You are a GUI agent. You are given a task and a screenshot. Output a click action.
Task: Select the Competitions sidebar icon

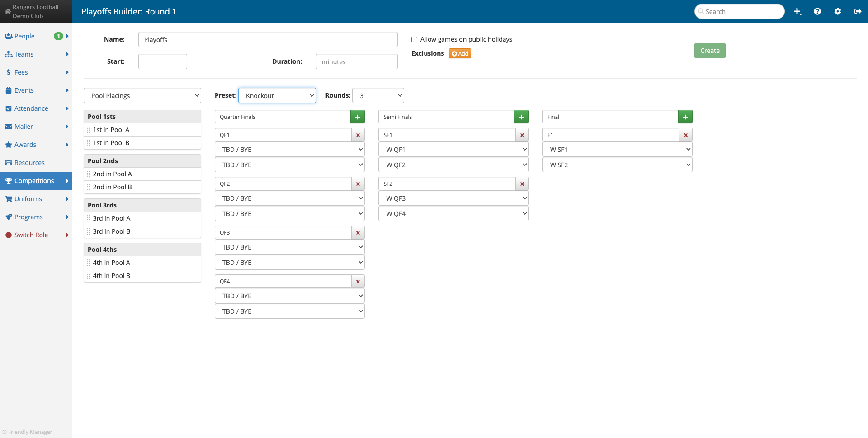point(9,180)
